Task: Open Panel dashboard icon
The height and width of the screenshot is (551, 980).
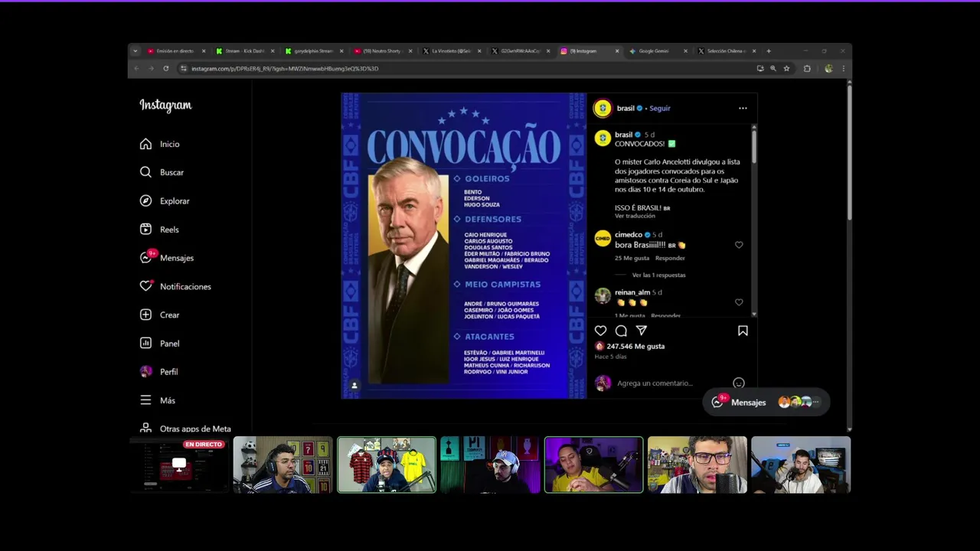Action: coord(146,343)
